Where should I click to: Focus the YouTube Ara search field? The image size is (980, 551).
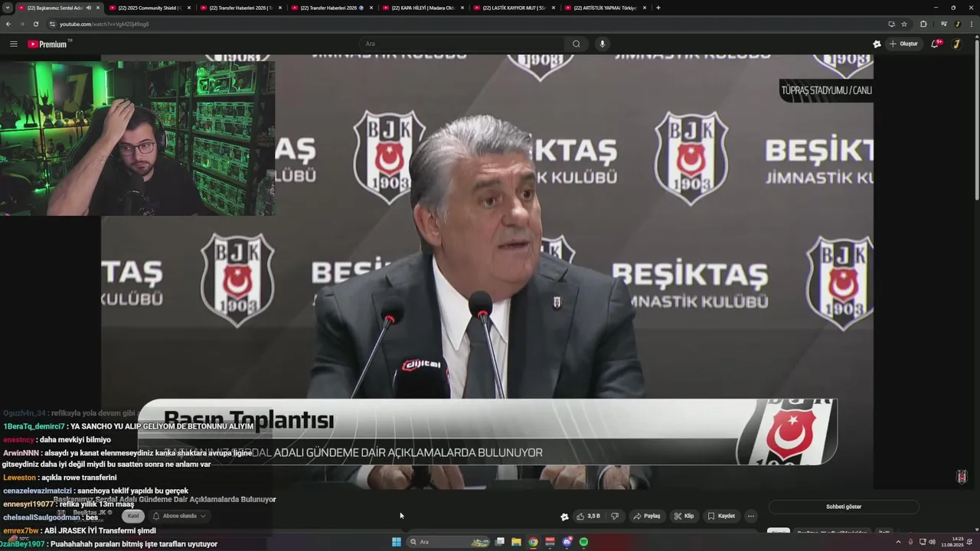pyautogui.click(x=463, y=44)
